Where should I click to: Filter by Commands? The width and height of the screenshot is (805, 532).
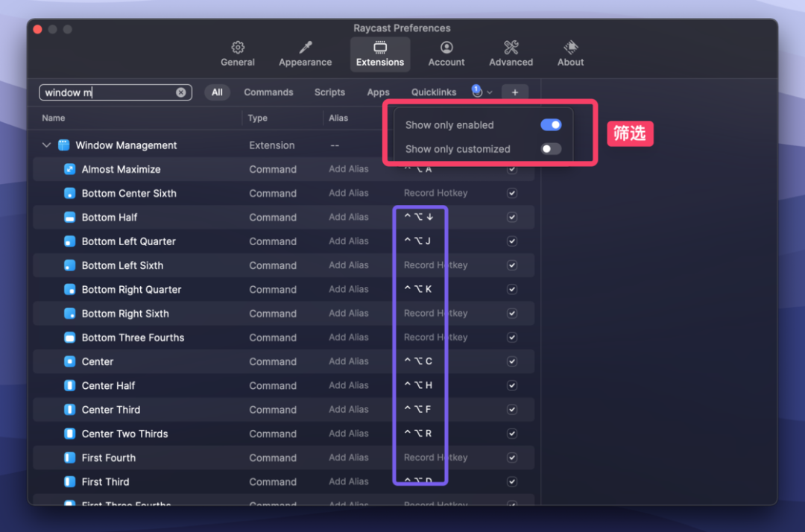coord(268,92)
